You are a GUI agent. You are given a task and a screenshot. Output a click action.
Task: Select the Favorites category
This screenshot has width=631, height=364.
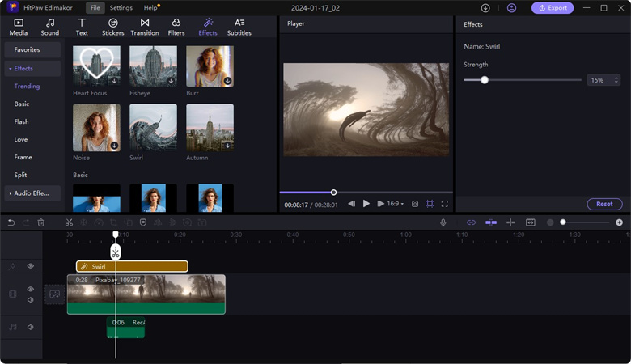(x=32, y=49)
